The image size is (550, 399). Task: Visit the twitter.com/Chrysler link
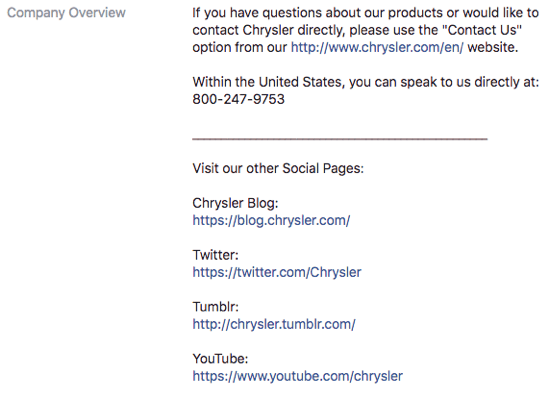pos(277,272)
